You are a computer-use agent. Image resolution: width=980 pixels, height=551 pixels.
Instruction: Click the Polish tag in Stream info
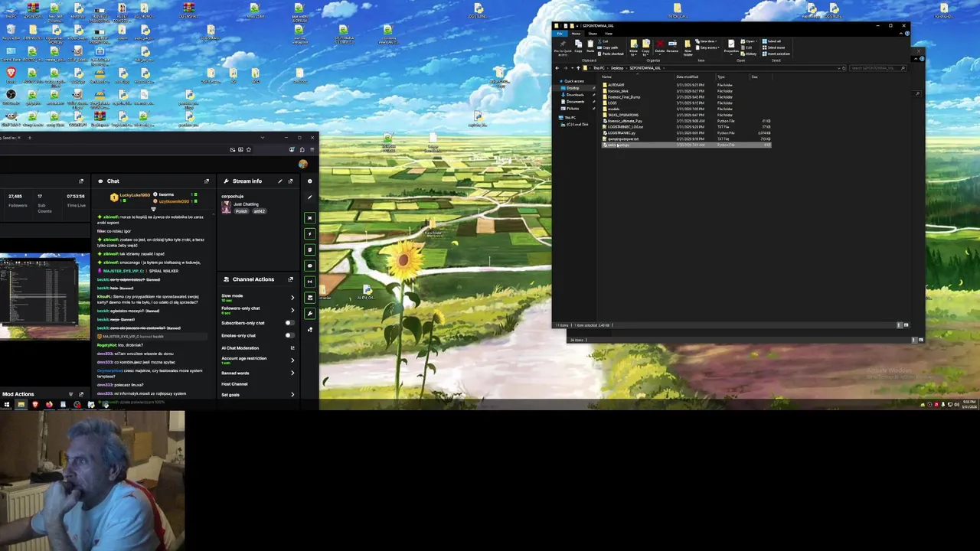click(242, 211)
